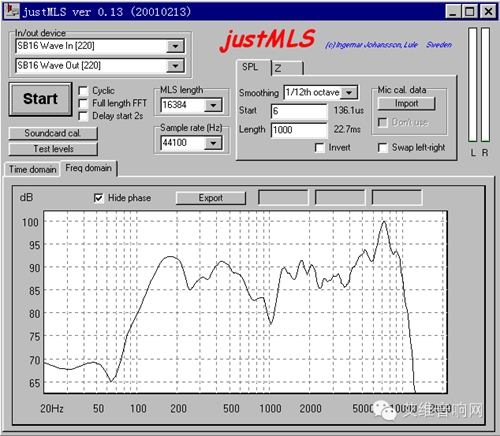Enable the Invert checkbox
500x436 pixels.
[x=320, y=148]
